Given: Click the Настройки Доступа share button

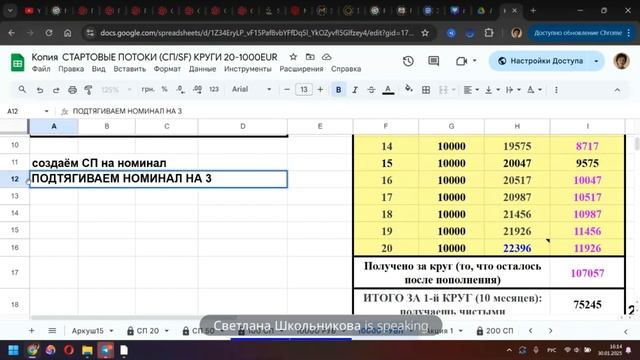Looking at the screenshot, I should click(x=541, y=61).
